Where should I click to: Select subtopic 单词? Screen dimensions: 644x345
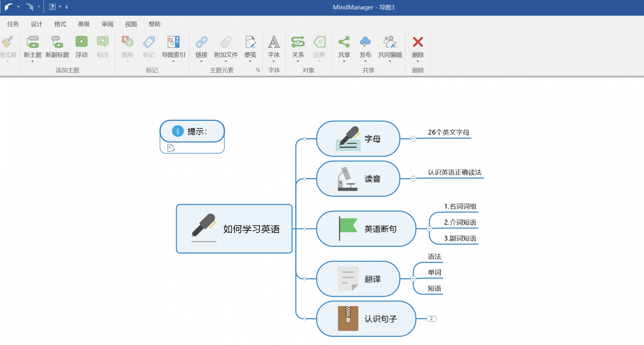(x=434, y=272)
